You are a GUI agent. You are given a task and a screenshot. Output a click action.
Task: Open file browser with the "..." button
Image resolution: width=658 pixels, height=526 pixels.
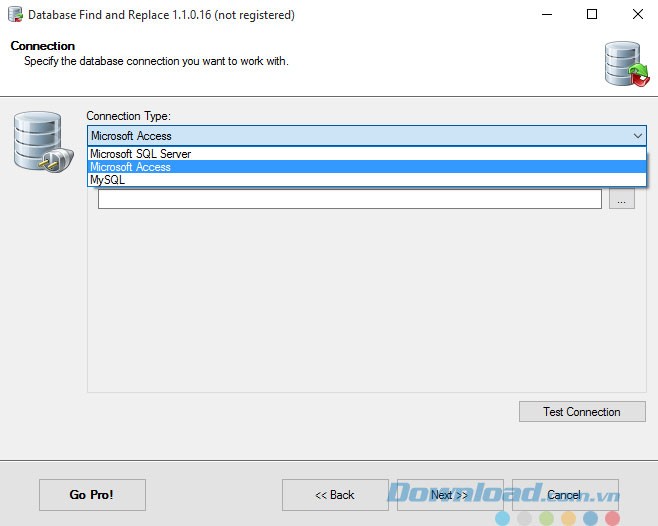(x=621, y=200)
